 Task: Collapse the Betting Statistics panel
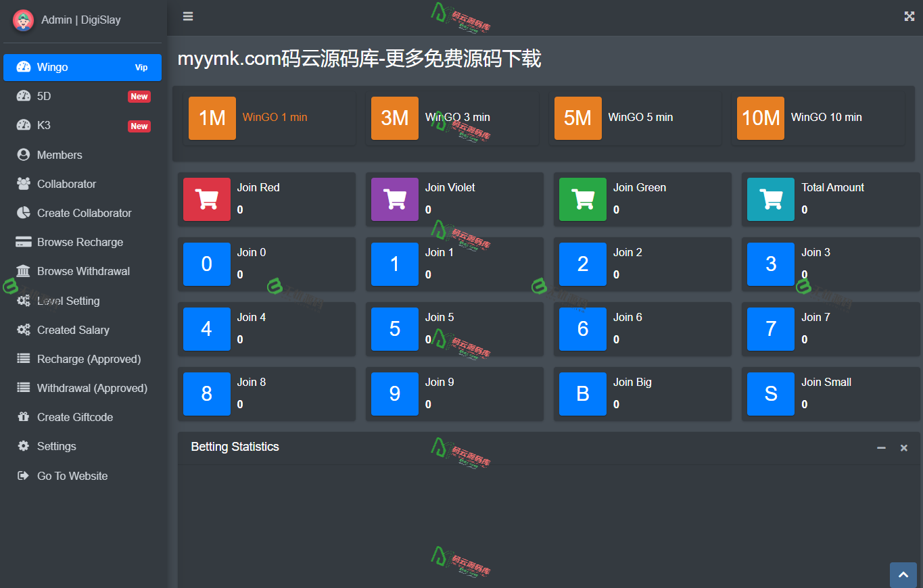(881, 448)
